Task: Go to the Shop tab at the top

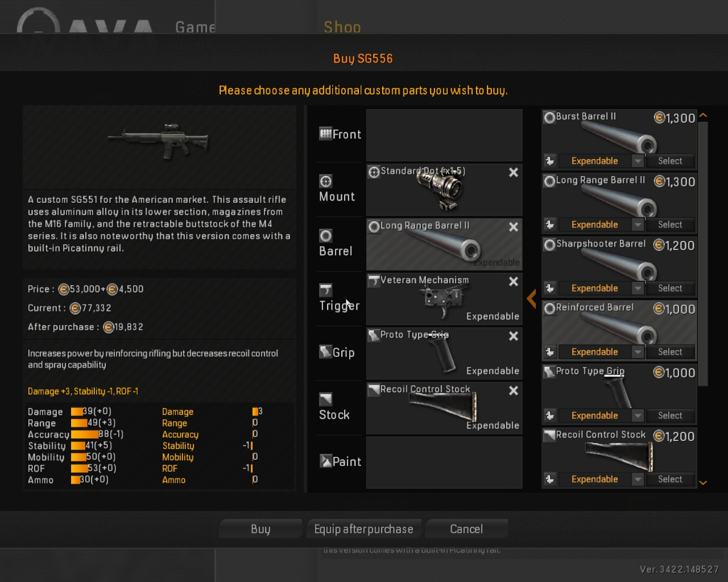Action: 342,27
